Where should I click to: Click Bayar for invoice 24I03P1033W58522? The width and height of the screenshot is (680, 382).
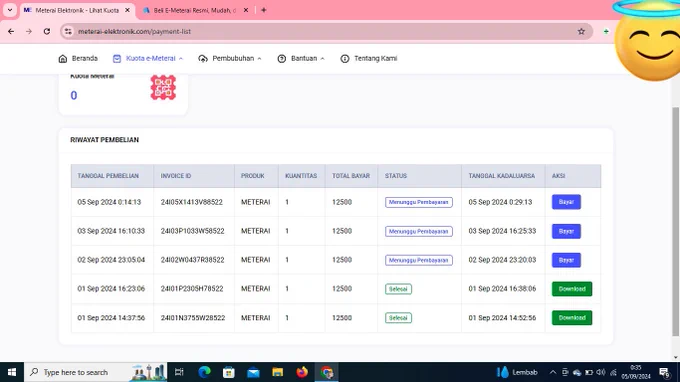coord(566,231)
